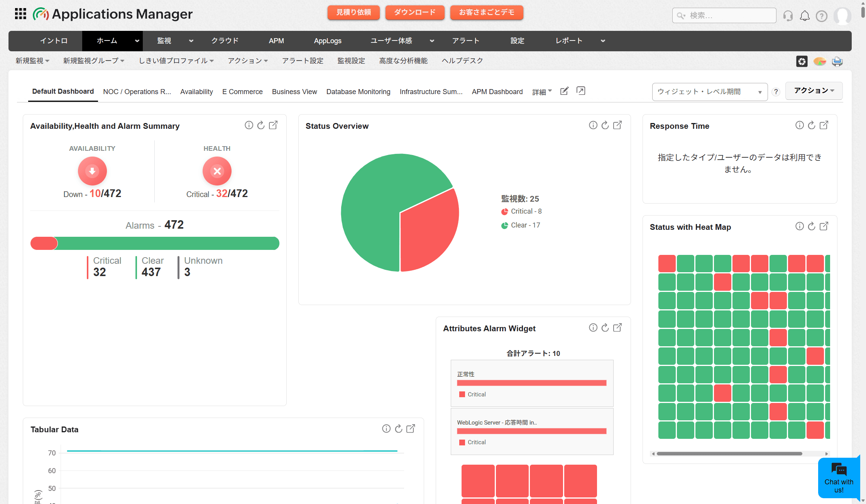Screen dimensions: 866x504
Task: Pop out the Attributes Alarm Widget
Action: point(617,327)
